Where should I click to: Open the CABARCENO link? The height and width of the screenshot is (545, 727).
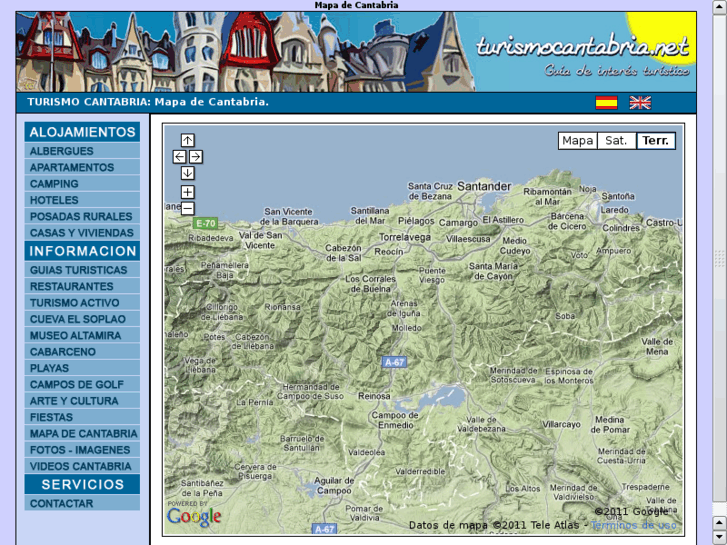(x=82, y=352)
